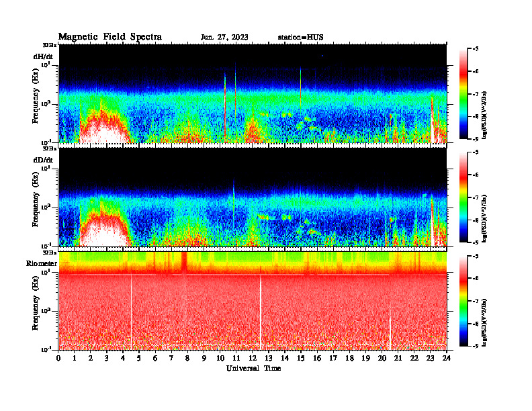Click the dD/dt spectrogram plot area

(x=253, y=197)
